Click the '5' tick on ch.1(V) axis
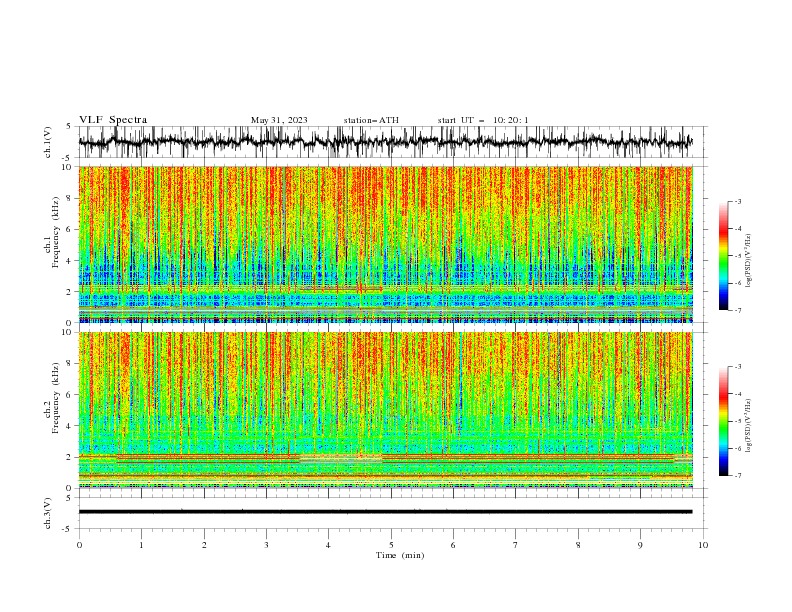 pos(68,127)
